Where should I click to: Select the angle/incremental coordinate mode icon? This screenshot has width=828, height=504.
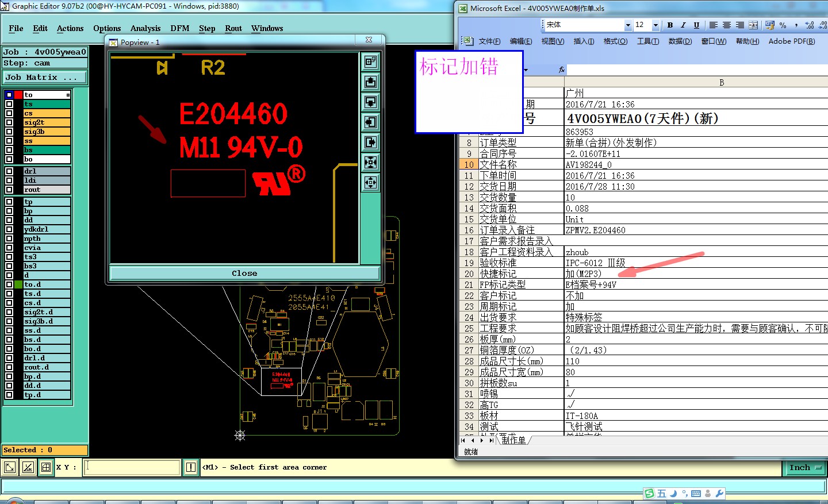click(28, 467)
